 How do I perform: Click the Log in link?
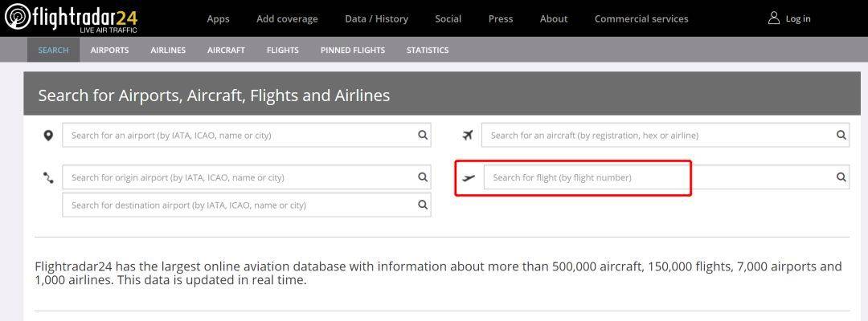pos(797,18)
